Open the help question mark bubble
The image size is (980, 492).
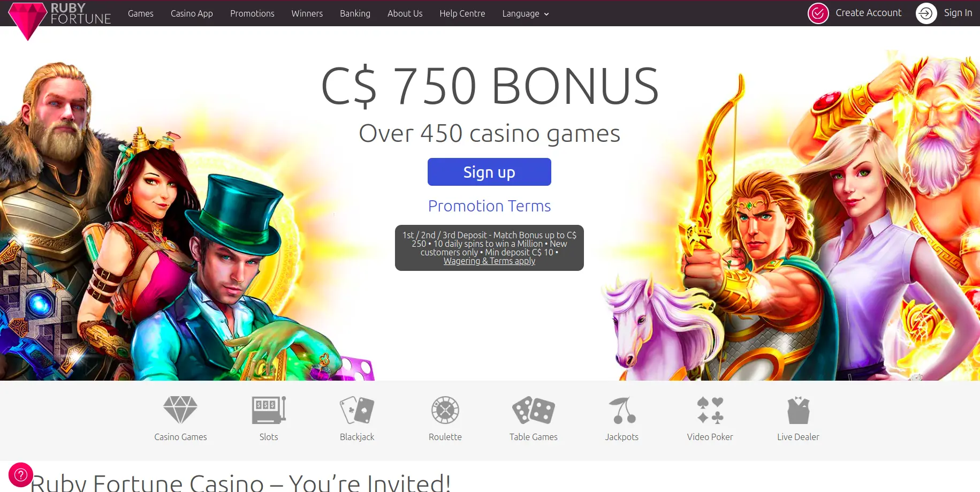click(21, 474)
